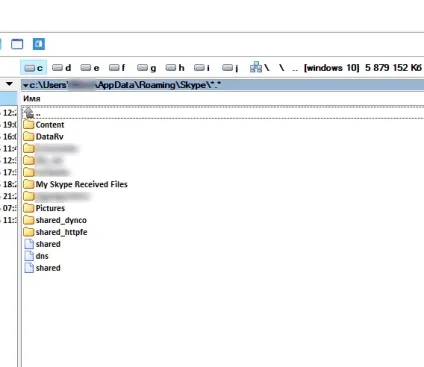424x367 pixels.
Task: Click the window layout toolbar icon
Action: pyautogui.click(x=17, y=44)
